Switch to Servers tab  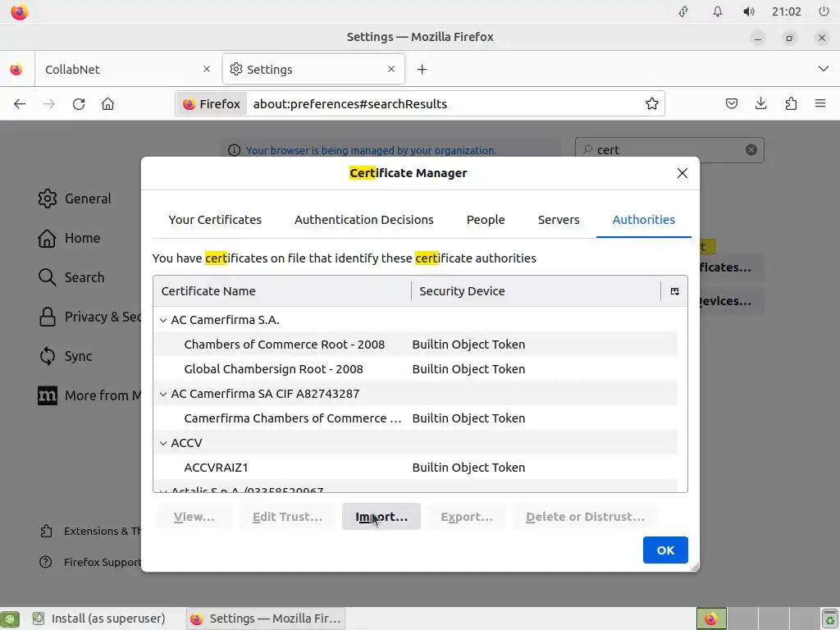pos(558,220)
